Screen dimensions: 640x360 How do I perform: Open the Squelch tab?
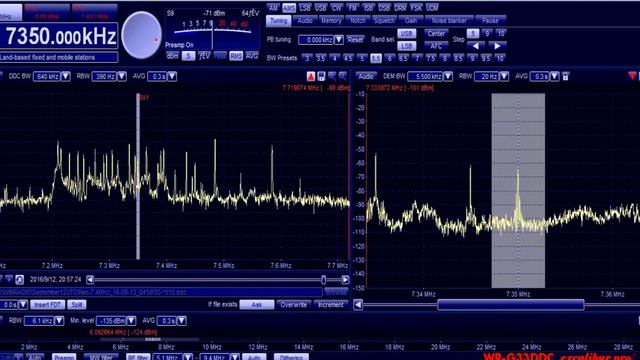(384, 20)
